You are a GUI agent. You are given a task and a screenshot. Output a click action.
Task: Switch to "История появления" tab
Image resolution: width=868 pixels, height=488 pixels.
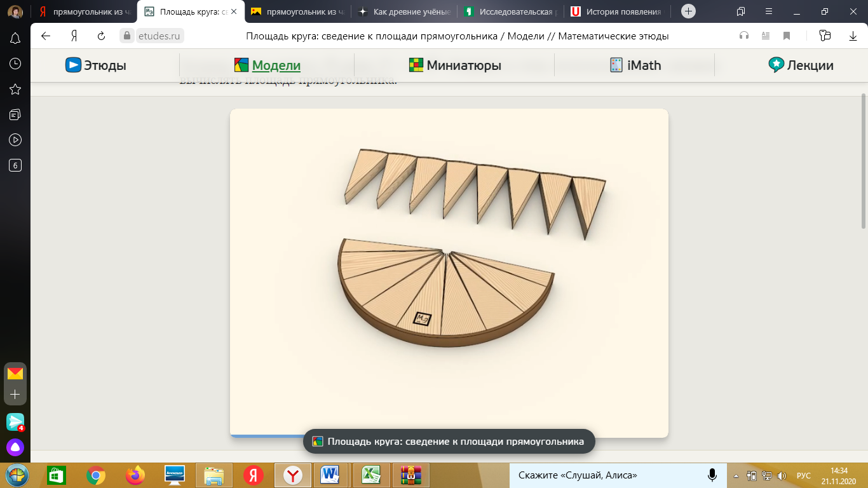click(618, 11)
